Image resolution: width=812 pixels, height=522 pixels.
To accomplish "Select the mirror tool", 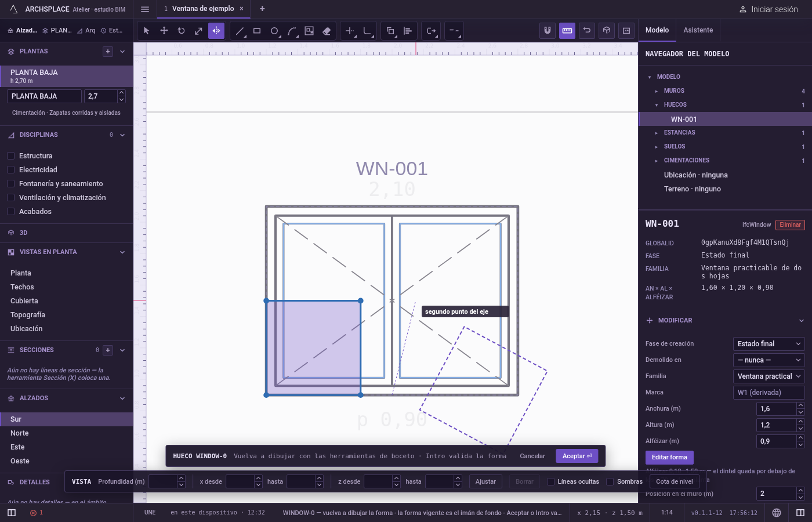I will click(x=216, y=31).
